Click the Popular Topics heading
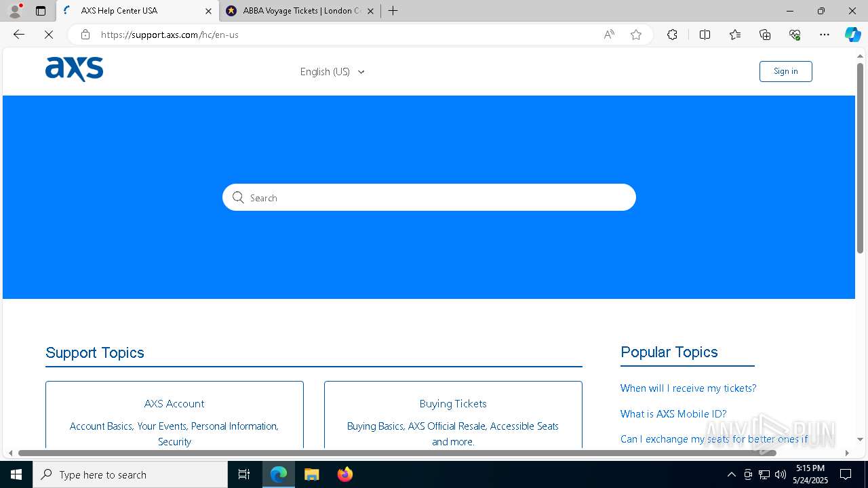This screenshot has height=488, width=868. [669, 352]
